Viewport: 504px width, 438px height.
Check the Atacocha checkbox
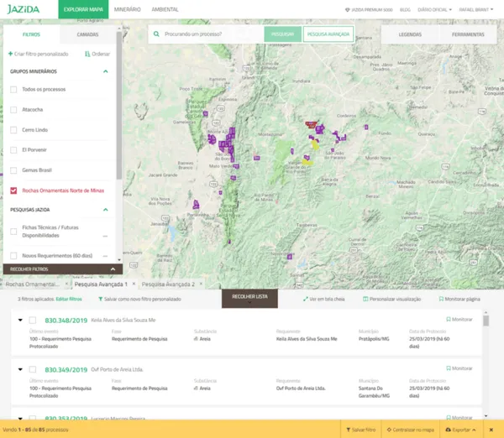[x=13, y=110]
